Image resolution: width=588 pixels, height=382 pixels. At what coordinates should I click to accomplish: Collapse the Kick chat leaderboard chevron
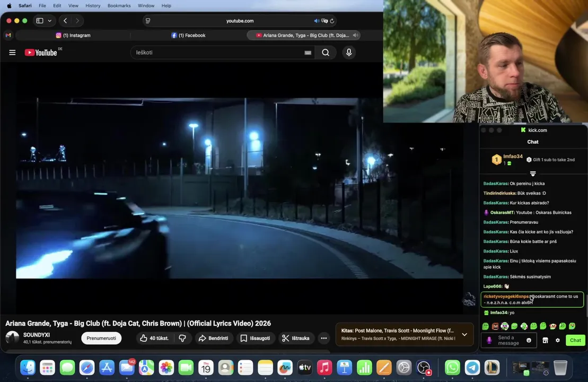click(x=533, y=173)
